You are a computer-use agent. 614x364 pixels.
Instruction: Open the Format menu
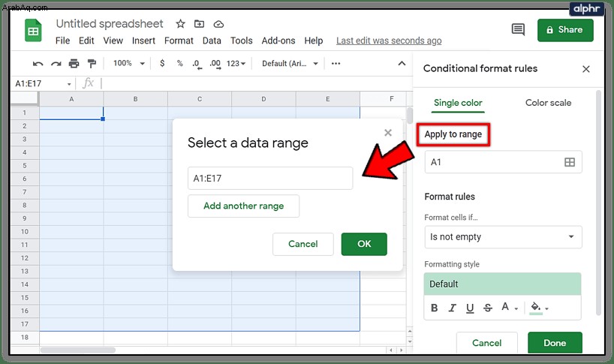179,41
